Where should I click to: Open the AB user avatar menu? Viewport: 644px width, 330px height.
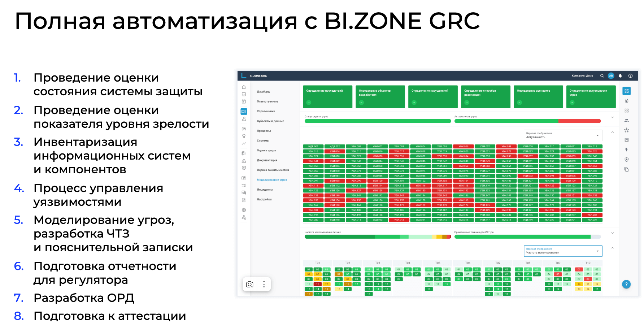coord(611,76)
